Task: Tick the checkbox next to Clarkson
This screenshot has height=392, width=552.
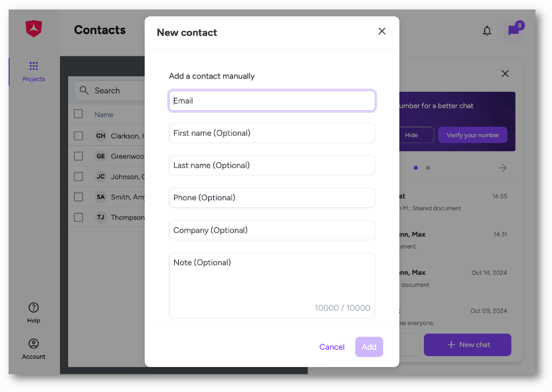Action: 79,136
